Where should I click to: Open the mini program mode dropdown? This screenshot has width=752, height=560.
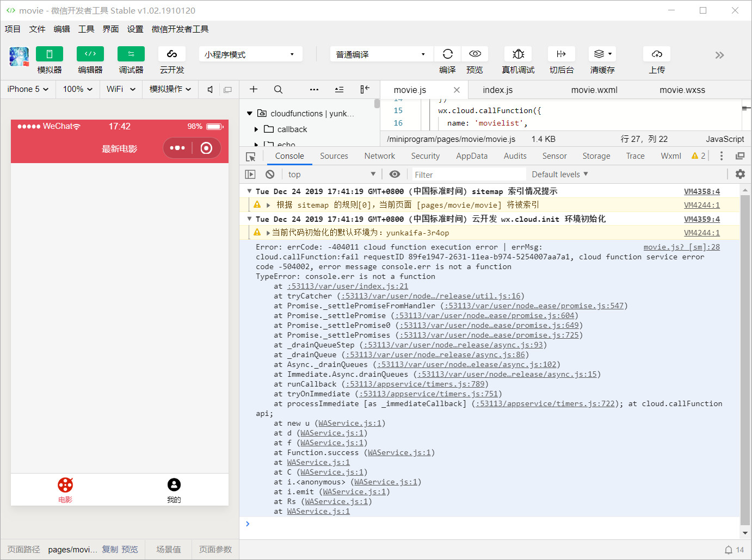click(249, 54)
